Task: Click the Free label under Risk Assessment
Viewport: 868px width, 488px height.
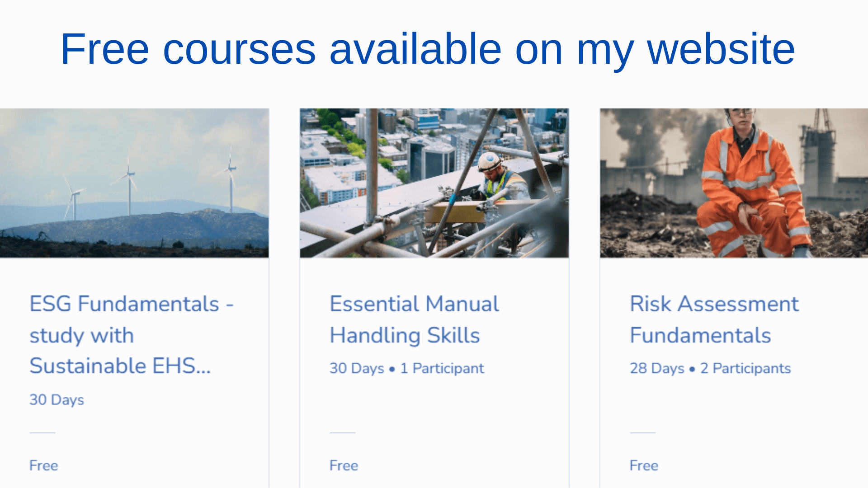Action: click(x=644, y=465)
